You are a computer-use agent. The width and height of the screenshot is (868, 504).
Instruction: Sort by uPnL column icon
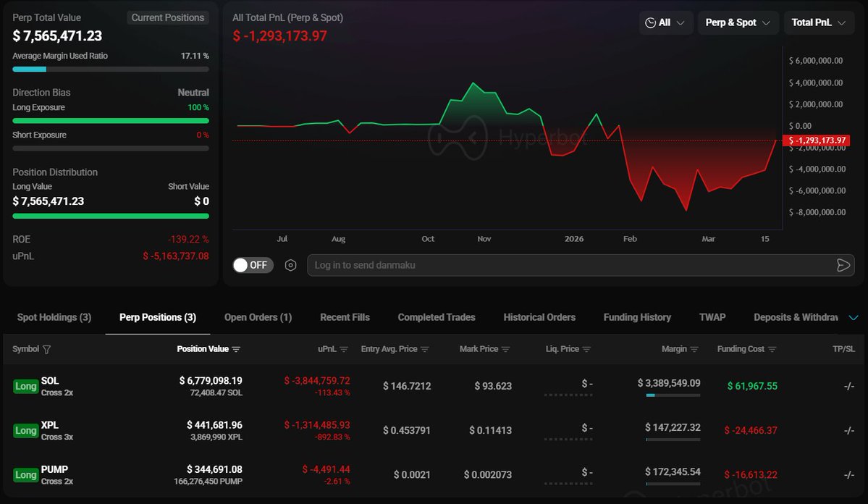(344, 349)
